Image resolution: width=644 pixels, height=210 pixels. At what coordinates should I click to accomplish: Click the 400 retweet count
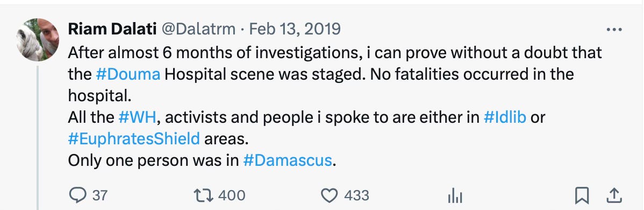point(232,195)
